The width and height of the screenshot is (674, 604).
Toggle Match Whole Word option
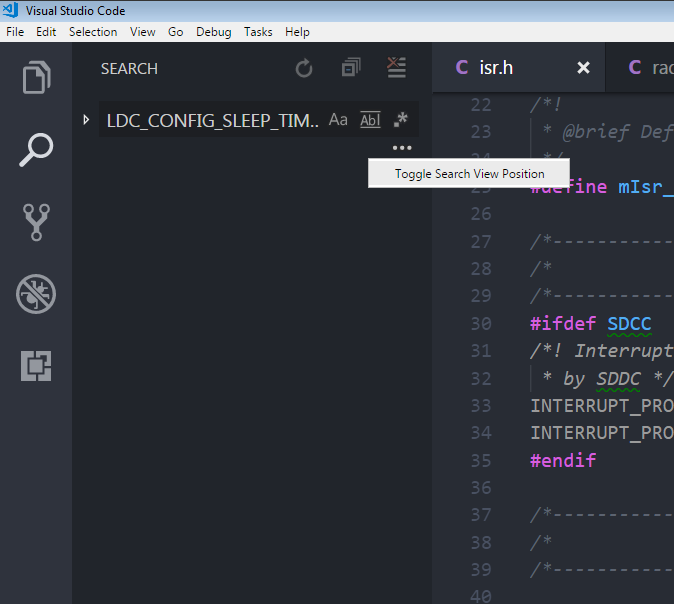click(x=370, y=120)
